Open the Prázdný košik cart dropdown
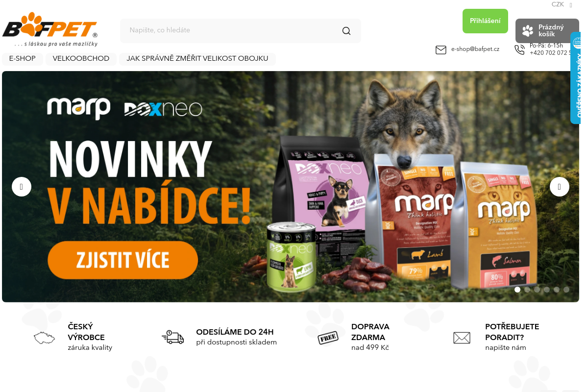This screenshot has width=588, height=392. tap(547, 31)
